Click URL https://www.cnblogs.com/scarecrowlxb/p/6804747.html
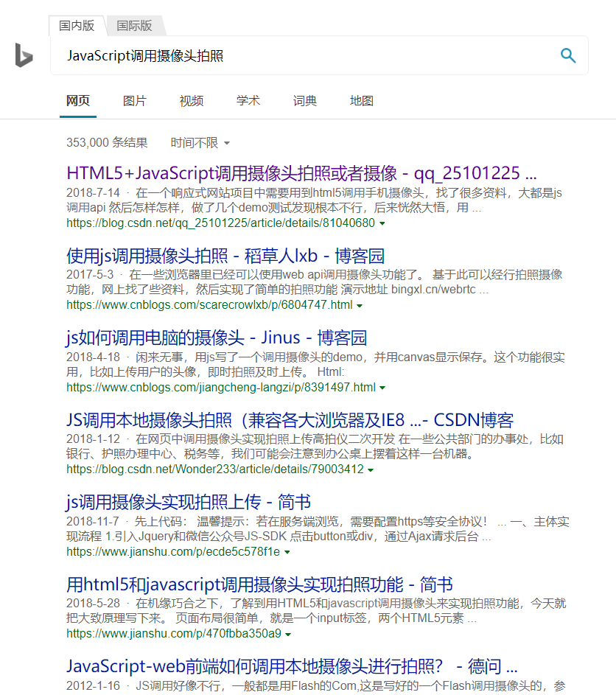Image resolution: width=616 pixels, height=695 pixels. click(209, 305)
